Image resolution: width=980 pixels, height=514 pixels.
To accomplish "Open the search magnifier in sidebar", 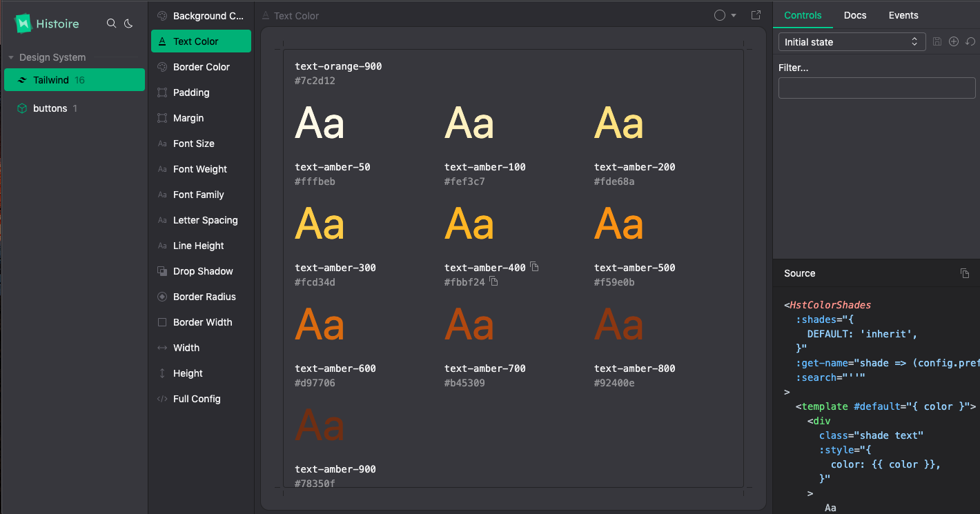I will [111, 23].
